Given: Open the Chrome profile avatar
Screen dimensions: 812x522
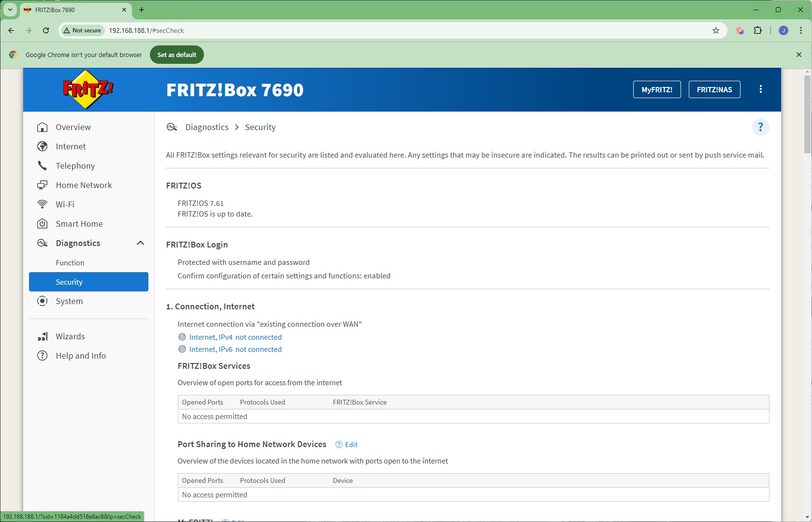Looking at the screenshot, I should [783, 30].
